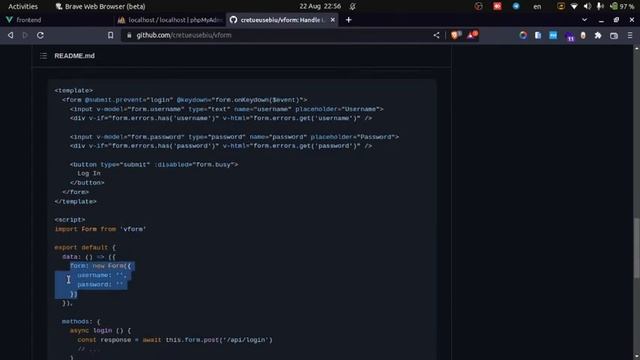Click the '</template>' closing line
This screenshot has height=360, width=640.
[76, 202]
